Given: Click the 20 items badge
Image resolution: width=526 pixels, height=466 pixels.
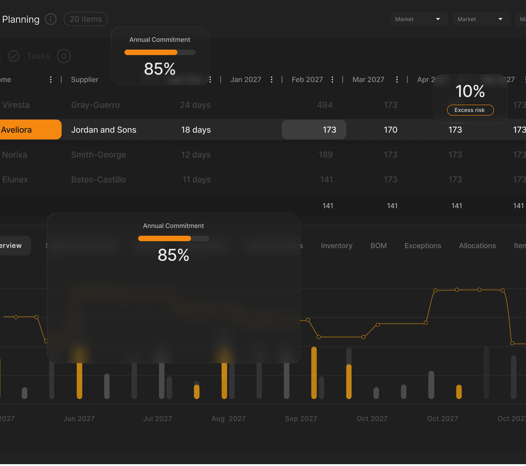Looking at the screenshot, I should [86, 19].
